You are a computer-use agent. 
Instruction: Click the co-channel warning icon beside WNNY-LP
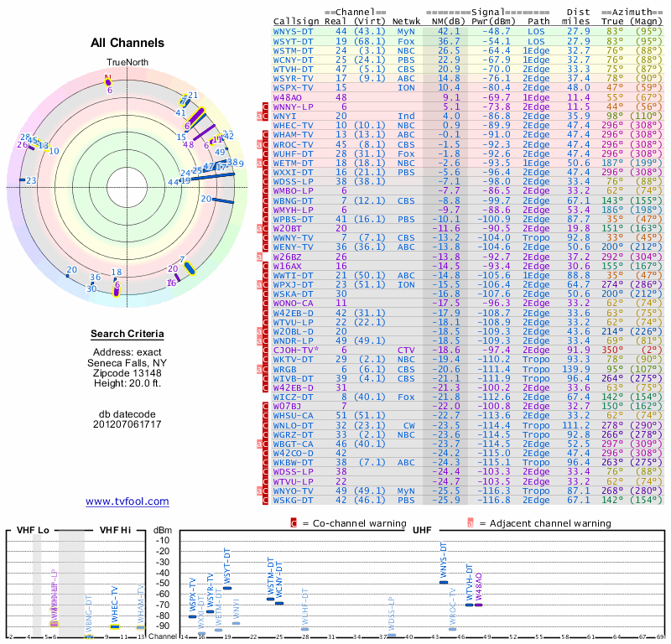click(x=265, y=107)
